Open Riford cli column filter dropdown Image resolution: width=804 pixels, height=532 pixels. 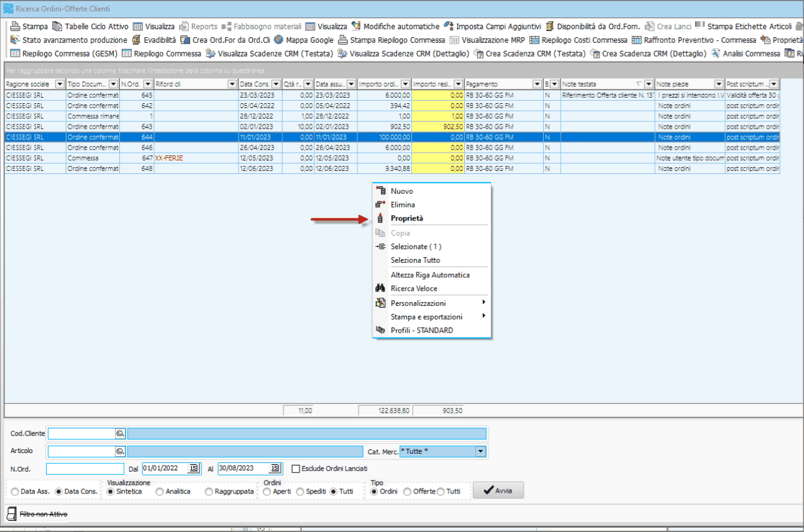(x=232, y=84)
